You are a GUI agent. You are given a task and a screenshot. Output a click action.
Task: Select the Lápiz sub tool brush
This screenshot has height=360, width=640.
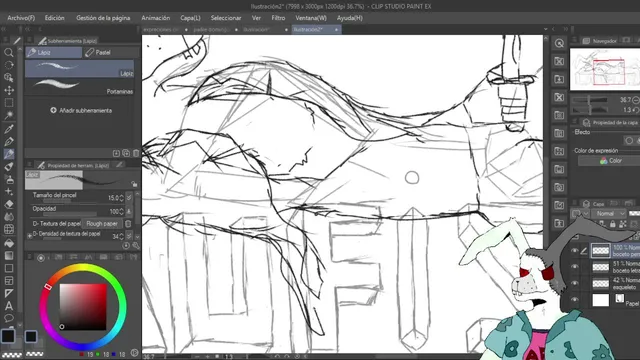point(80,69)
